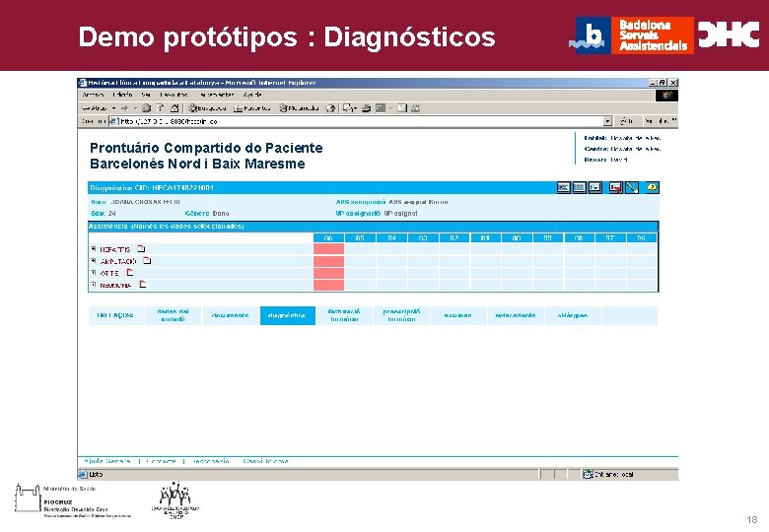The height and width of the screenshot is (532, 769).
Task: Click the red year-06 cell for NEUMONIA
Action: tap(328, 285)
